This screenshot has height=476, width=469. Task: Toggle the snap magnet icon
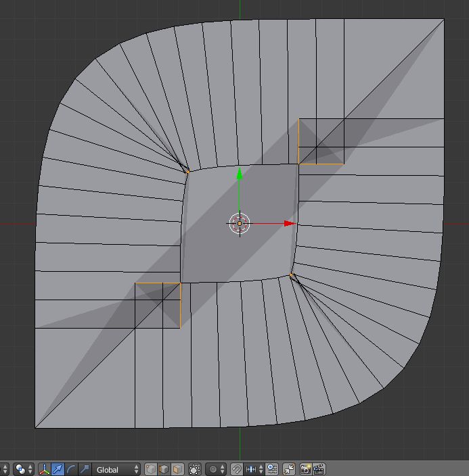coord(237,469)
